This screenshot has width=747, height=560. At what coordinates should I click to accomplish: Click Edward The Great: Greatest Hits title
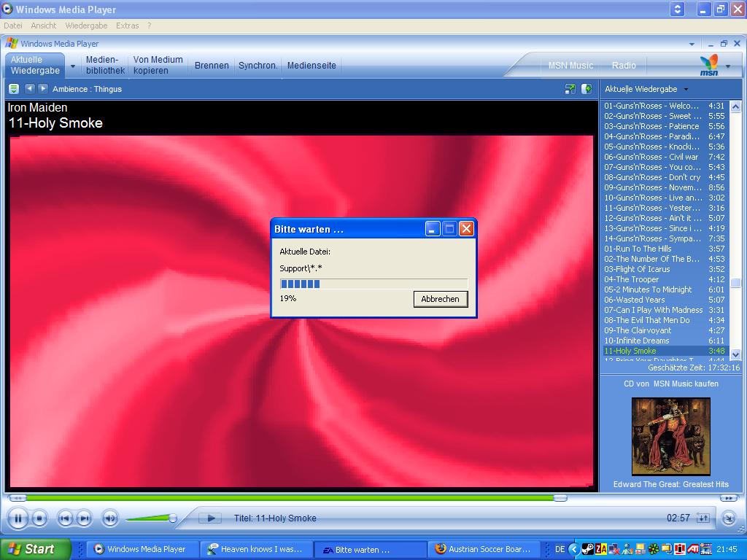coord(671,484)
